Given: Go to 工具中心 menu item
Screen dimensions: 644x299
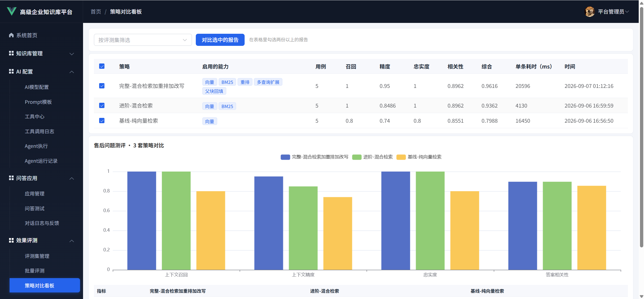Looking at the screenshot, I should click(x=45, y=116).
